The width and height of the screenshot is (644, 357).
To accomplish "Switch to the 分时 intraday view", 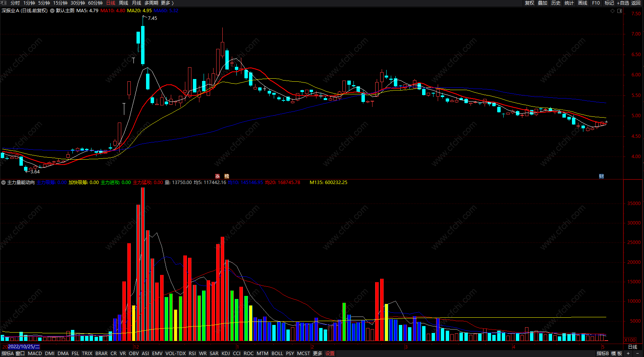I will coord(15,3).
